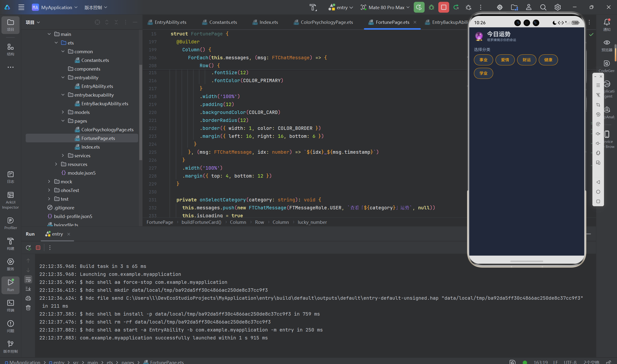The image size is (617, 364).
Task: Open the 版本控制 dropdown in title bar
Action: tap(96, 7)
